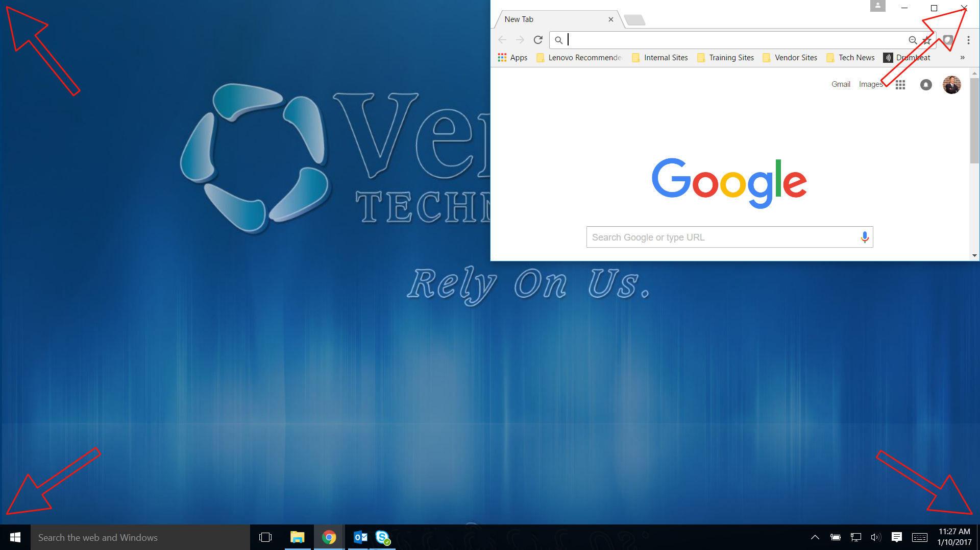Click the Search Google or type URL box
Viewport: 980px width, 550px height.
pyautogui.click(x=720, y=237)
